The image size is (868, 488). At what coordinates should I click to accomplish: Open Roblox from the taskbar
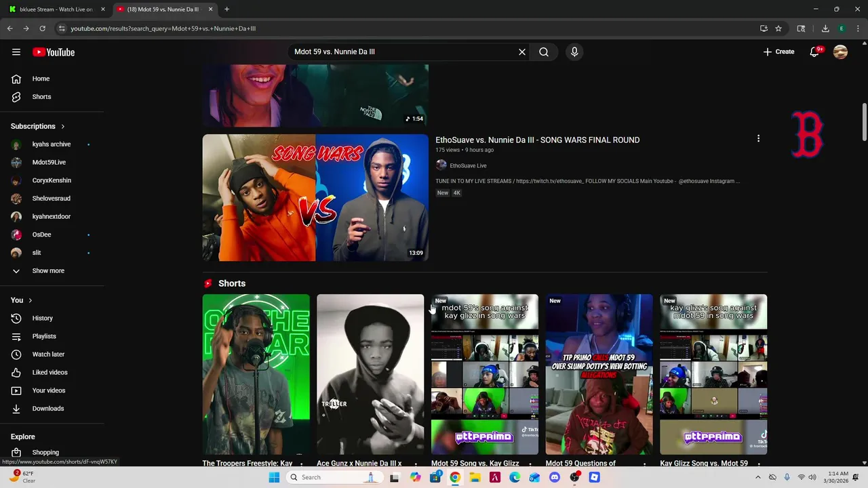pos(595,477)
